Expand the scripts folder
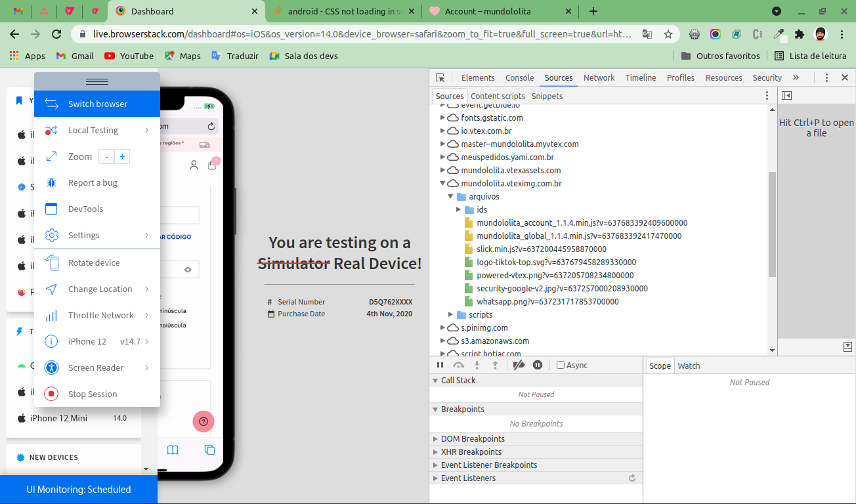 (x=451, y=315)
